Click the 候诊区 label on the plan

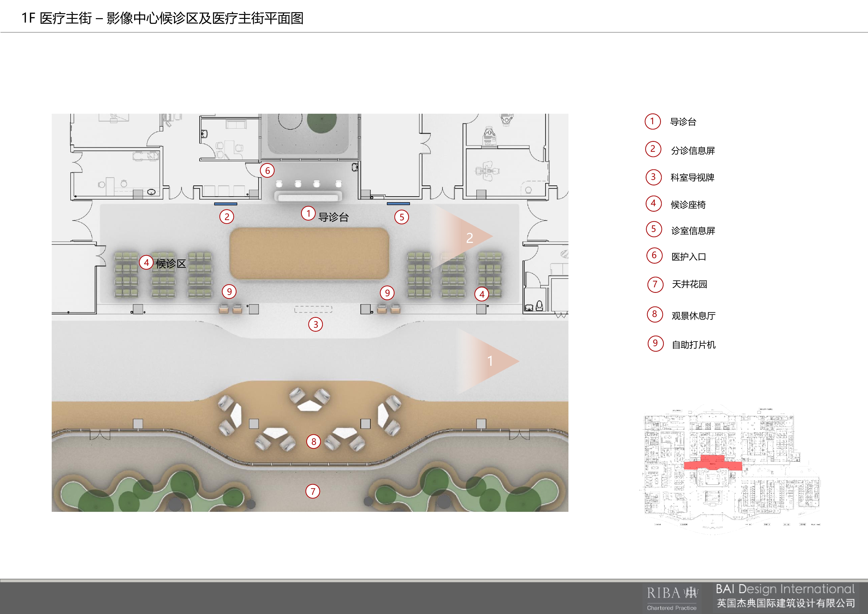171,264
